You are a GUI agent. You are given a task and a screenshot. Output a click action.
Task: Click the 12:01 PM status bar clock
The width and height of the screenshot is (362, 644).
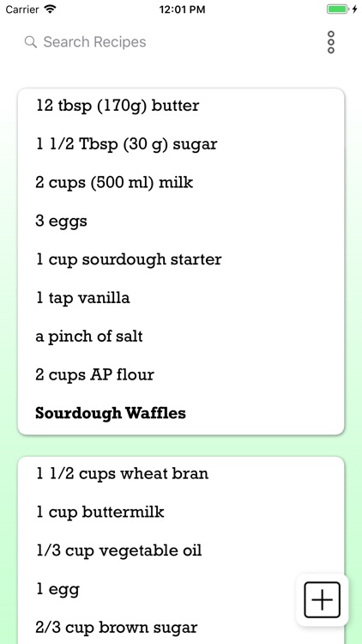point(182,9)
